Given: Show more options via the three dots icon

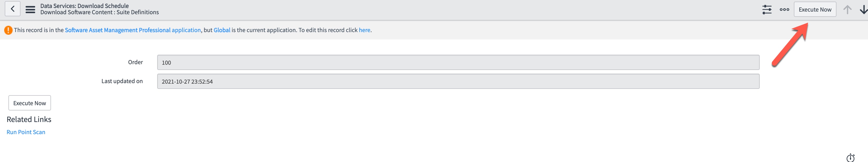Looking at the screenshot, I should click(784, 9).
